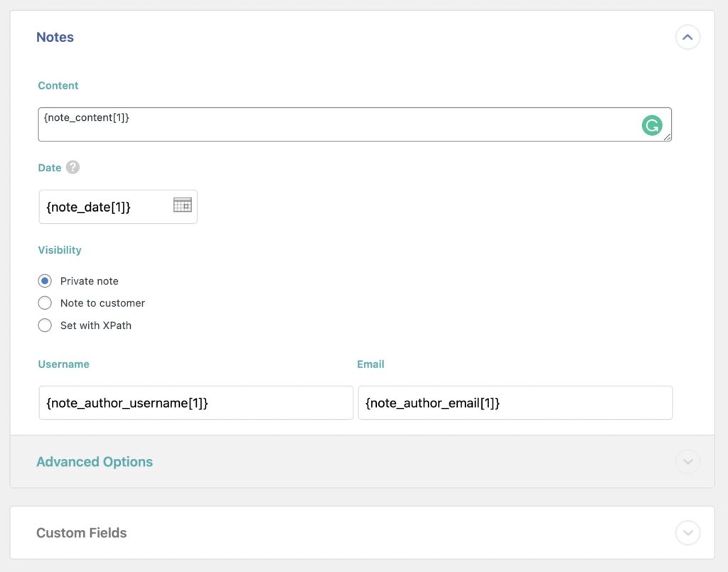This screenshot has width=728, height=572.
Task: Click the Content field label
Action: point(58,85)
